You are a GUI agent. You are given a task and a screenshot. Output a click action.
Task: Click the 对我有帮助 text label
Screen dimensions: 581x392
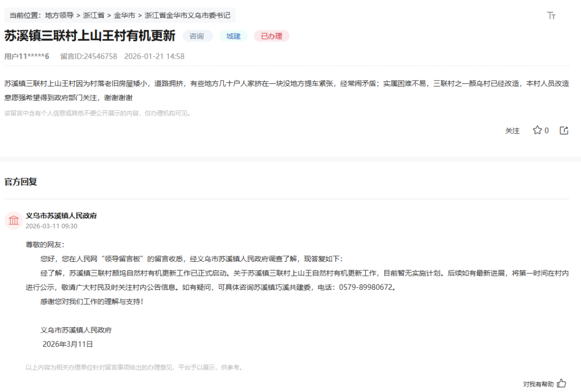(538, 384)
